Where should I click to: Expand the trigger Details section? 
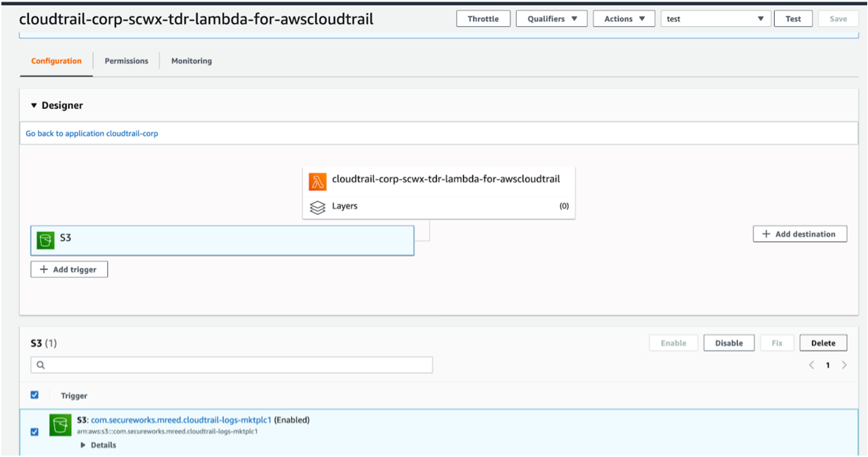click(x=98, y=445)
